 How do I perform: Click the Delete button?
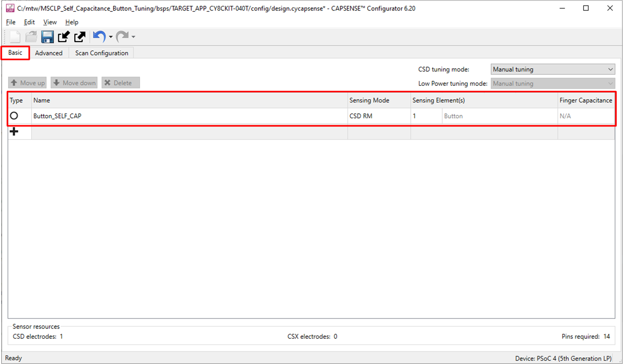pos(121,83)
